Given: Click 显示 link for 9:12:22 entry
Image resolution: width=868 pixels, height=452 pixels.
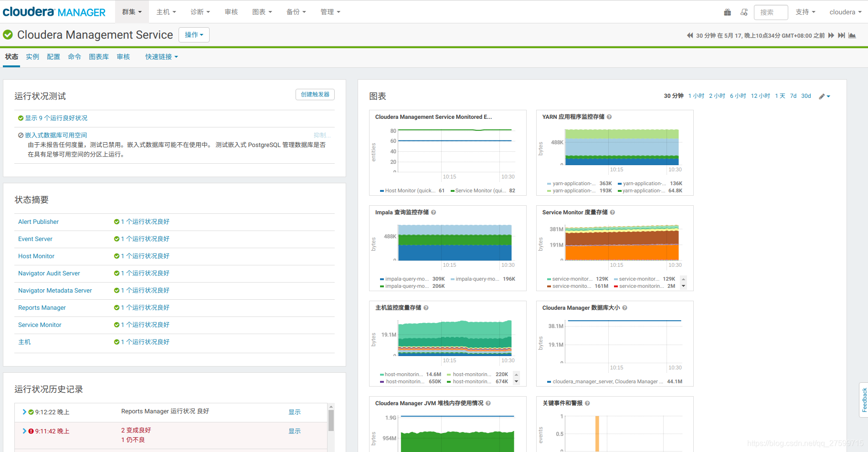Looking at the screenshot, I should pos(295,412).
